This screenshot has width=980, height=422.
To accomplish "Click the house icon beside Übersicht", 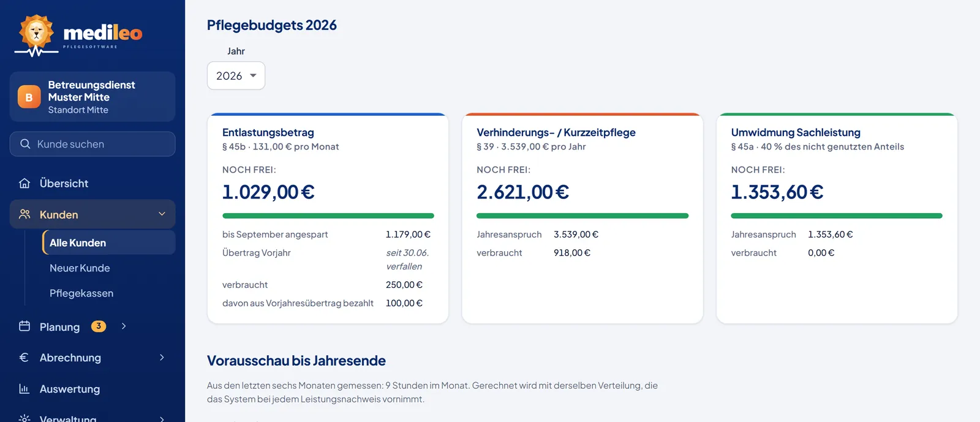I will click(24, 183).
